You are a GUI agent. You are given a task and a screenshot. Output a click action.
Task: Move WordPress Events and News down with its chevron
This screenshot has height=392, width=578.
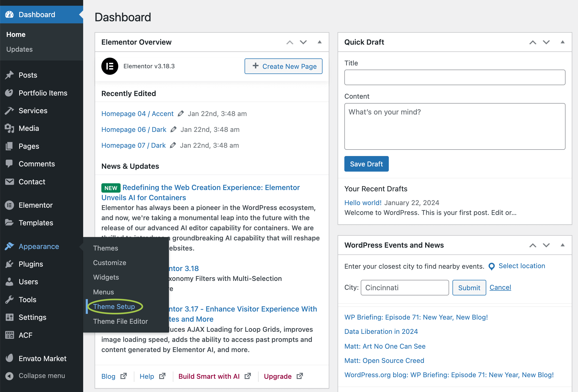(546, 245)
